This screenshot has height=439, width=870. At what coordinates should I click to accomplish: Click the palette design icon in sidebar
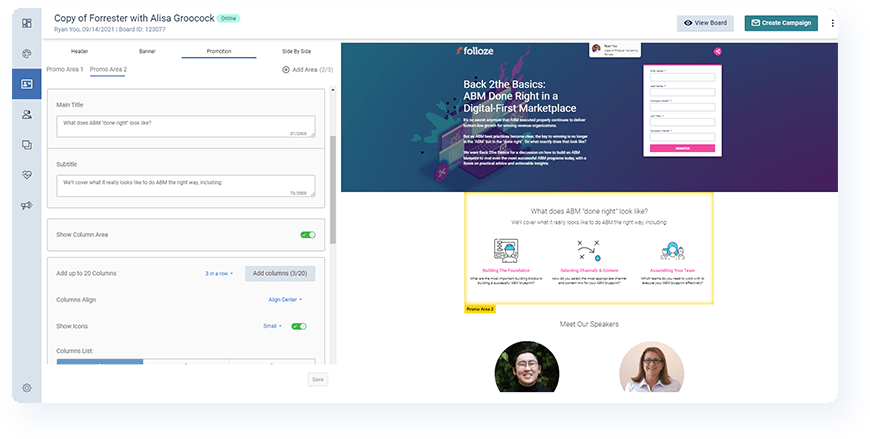click(x=26, y=53)
